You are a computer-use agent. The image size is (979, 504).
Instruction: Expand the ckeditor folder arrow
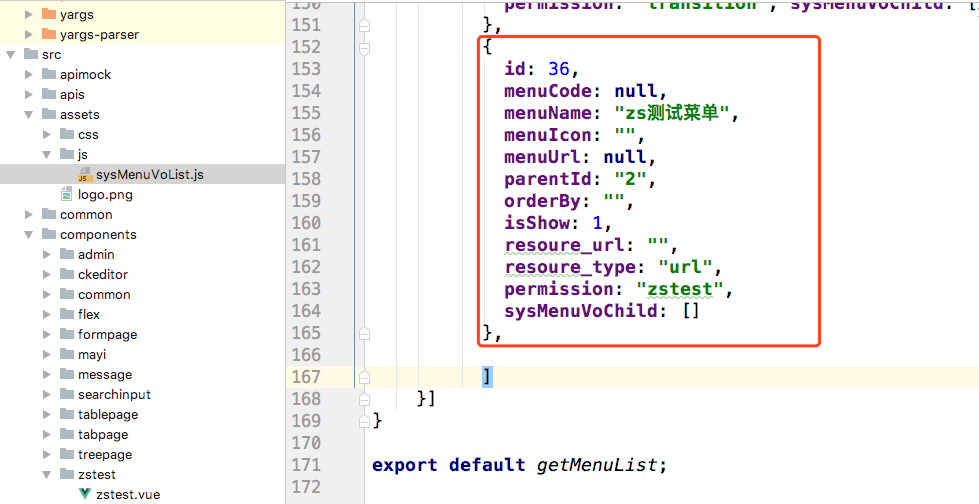pos(47,274)
